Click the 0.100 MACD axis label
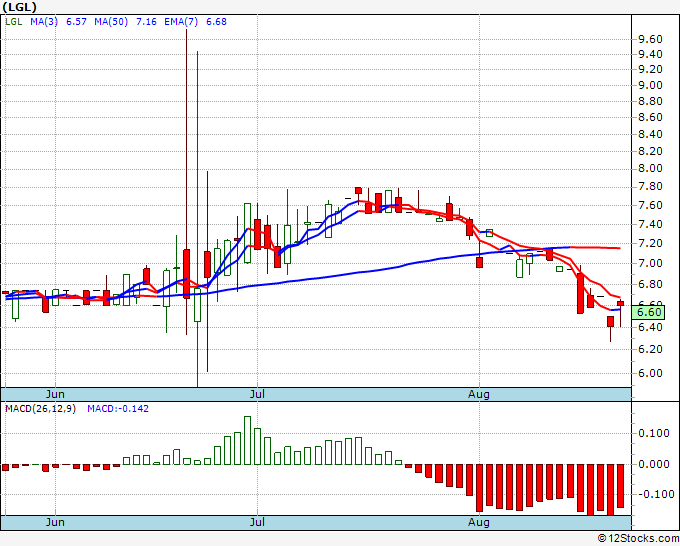Screen dimensions: 680x546 click(x=653, y=433)
